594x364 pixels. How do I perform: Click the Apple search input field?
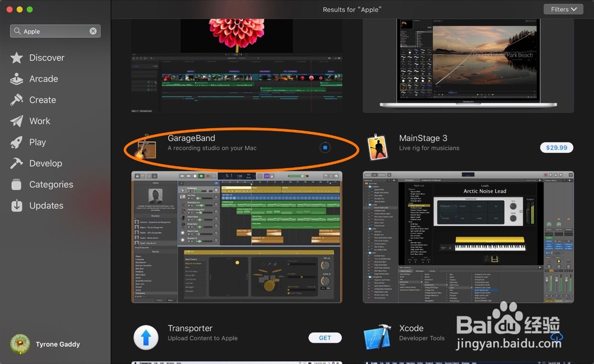pos(55,31)
